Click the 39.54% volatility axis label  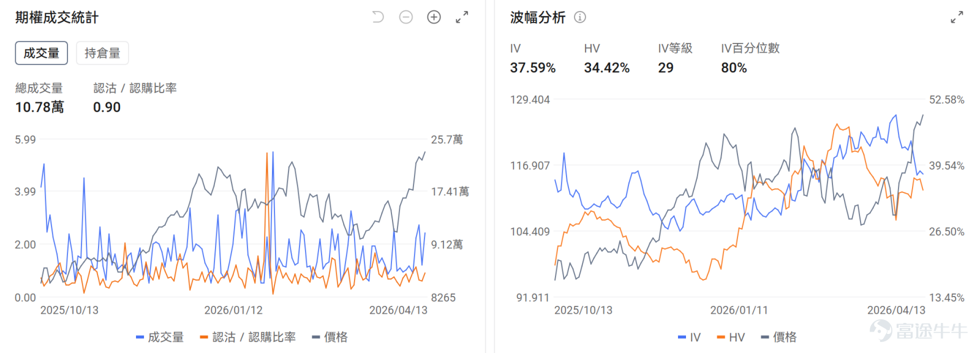946,166
